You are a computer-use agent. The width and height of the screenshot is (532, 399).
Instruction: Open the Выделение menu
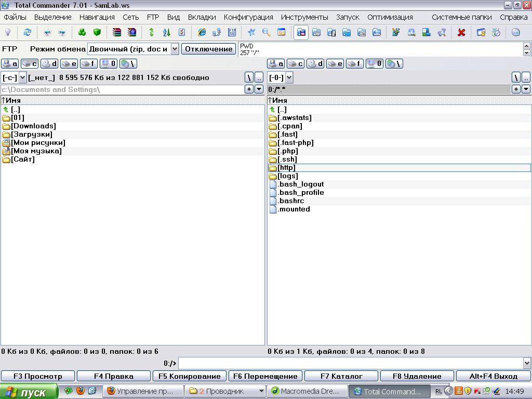click(x=53, y=17)
